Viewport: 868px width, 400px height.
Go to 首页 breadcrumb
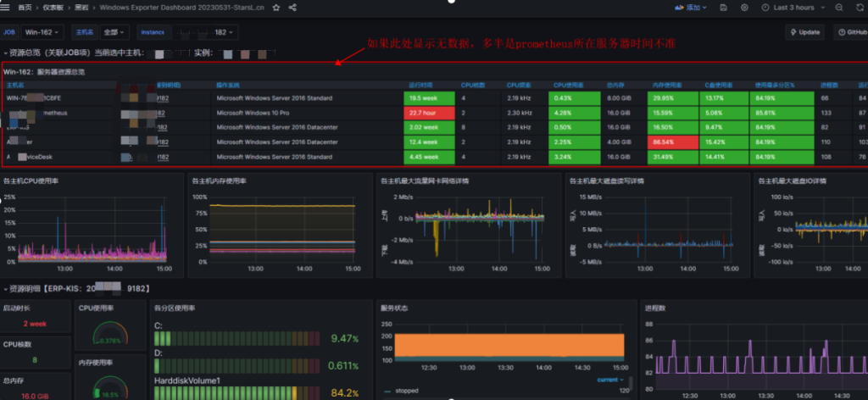click(25, 7)
